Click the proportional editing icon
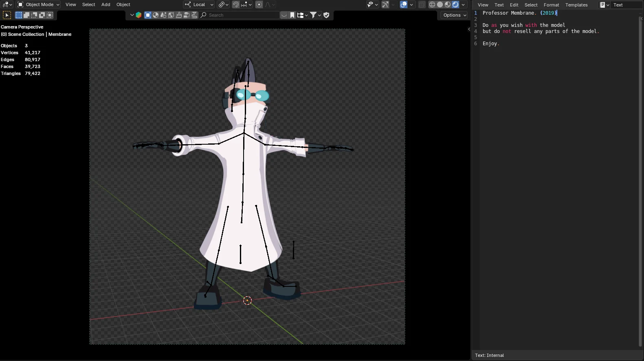The image size is (644, 361). [x=259, y=4]
